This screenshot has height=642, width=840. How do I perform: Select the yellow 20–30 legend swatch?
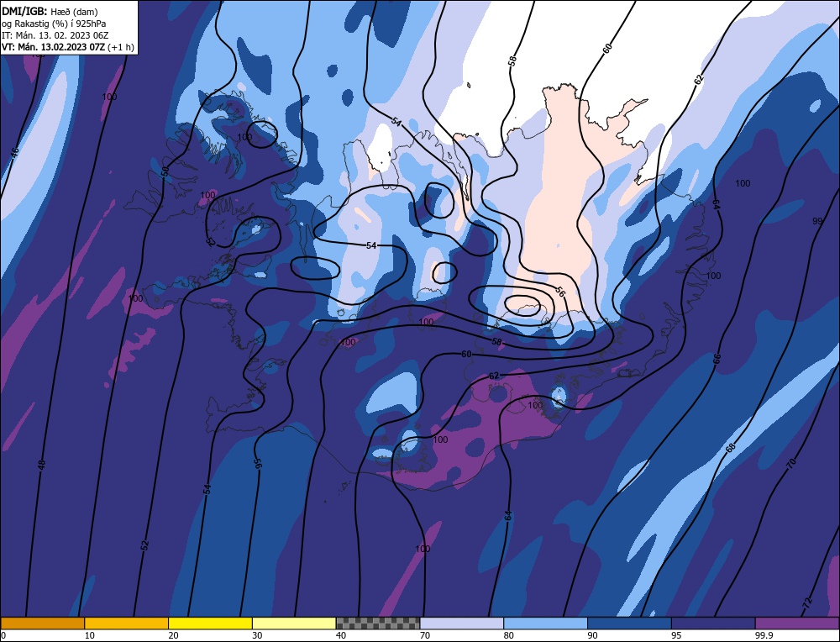(210, 623)
